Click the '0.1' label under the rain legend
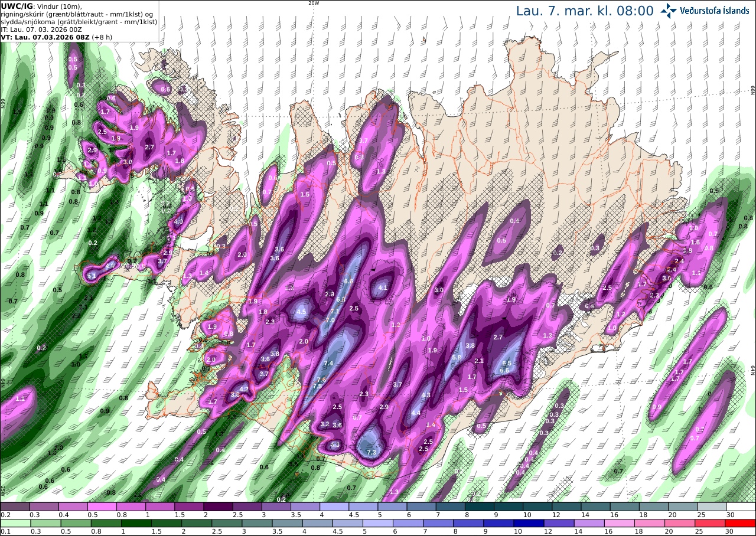Viewport: 756px width, 536px height. 4,532
